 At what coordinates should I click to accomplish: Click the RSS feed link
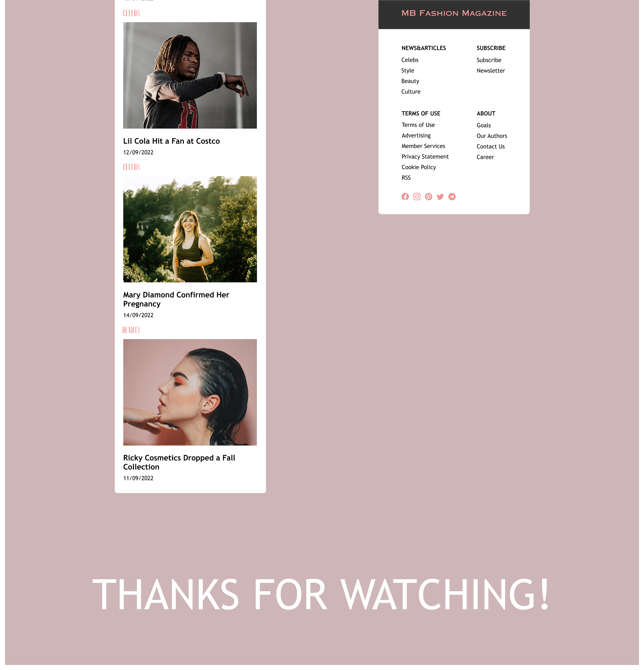(x=406, y=178)
